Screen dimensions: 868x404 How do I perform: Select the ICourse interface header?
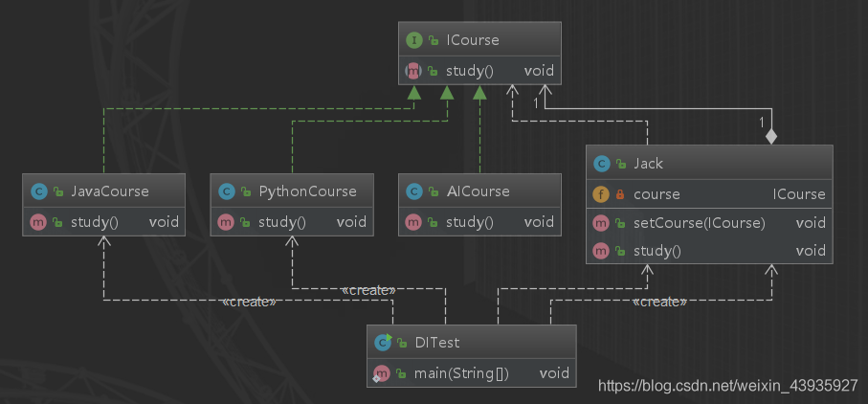click(x=479, y=40)
